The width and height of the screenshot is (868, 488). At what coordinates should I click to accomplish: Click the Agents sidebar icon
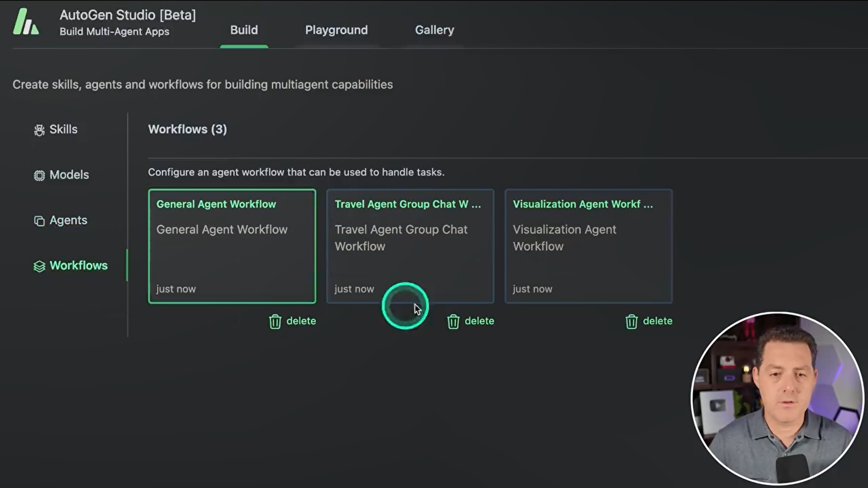point(39,221)
